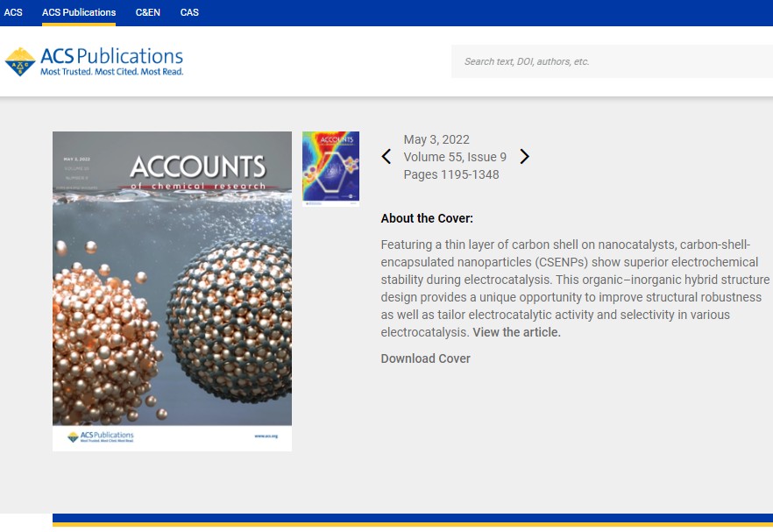Click the May 3, 2022 date text
This screenshot has width=773, height=532.
coord(436,139)
